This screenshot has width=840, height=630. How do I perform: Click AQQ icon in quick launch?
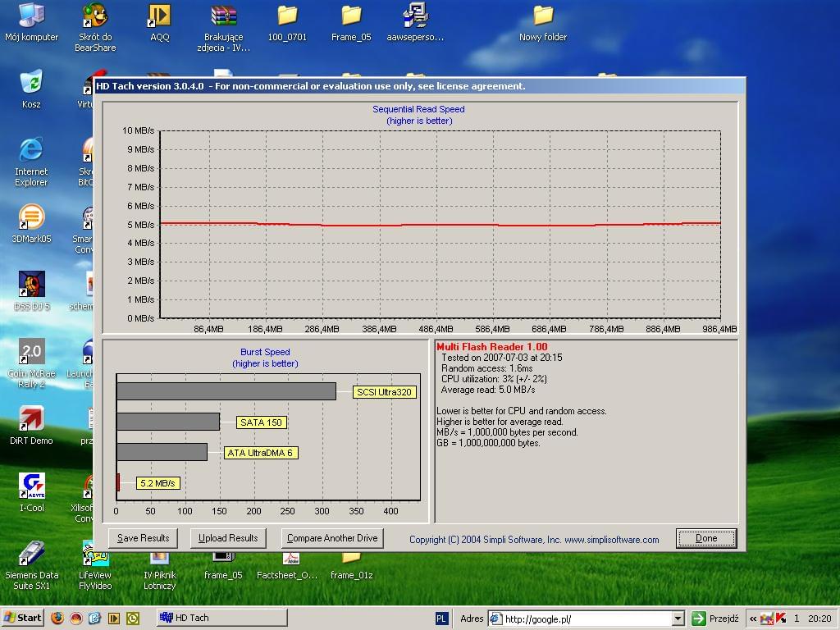pyautogui.click(x=113, y=619)
